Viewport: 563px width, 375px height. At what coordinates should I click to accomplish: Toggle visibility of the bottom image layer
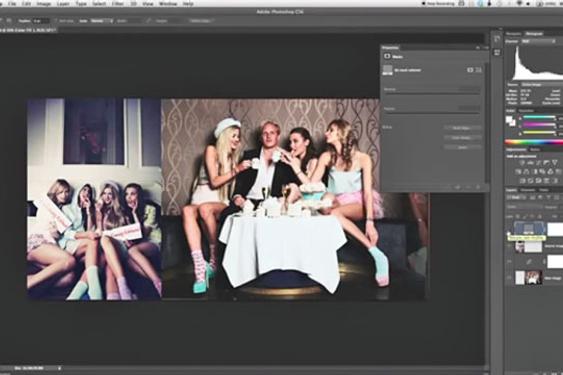coord(509,278)
